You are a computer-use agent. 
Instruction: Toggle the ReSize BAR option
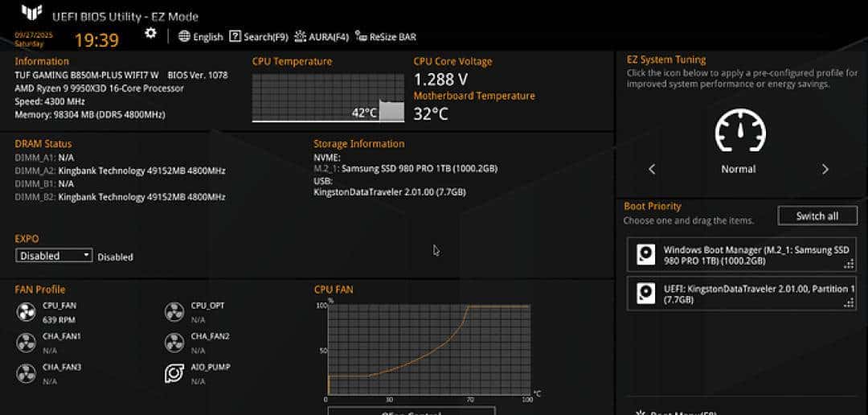[386, 36]
